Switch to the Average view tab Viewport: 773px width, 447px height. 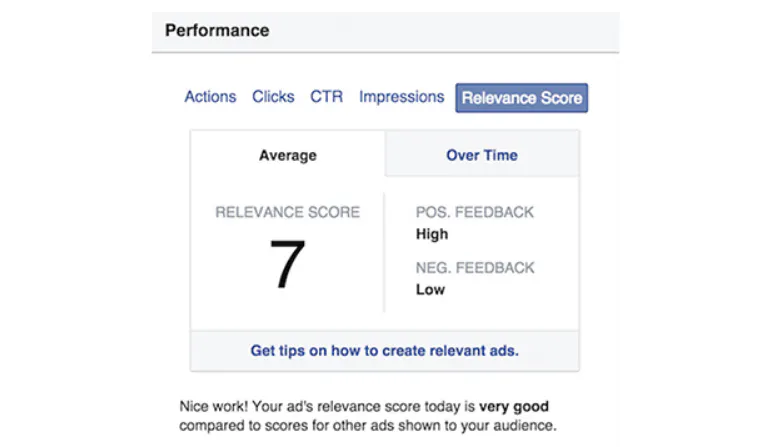pyautogui.click(x=287, y=155)
